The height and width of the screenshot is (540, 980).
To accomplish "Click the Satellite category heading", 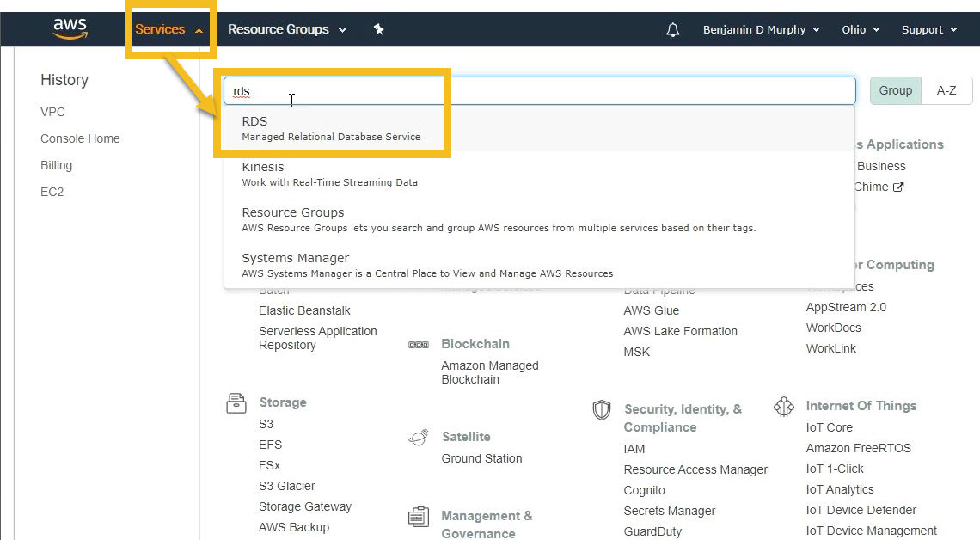I will [x=466, y=437].
